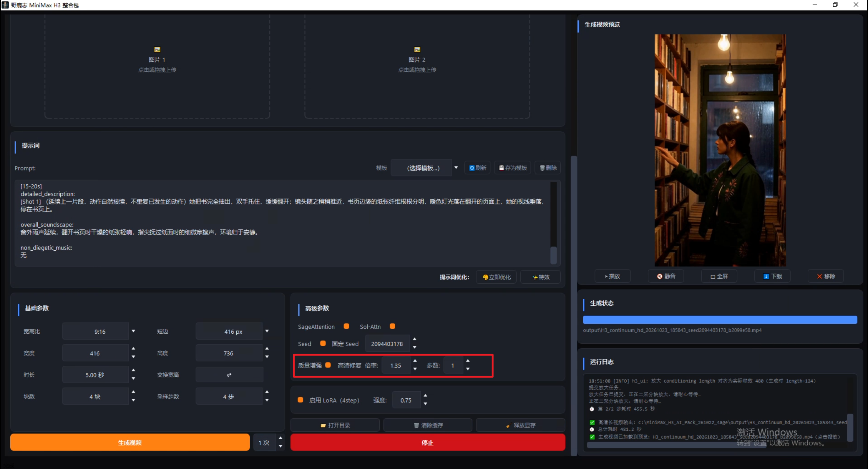Toggle the 固定 Seed checkbox
Viewport: 868px width, 469px height.
pyautogui.click(x=323, y=343)
